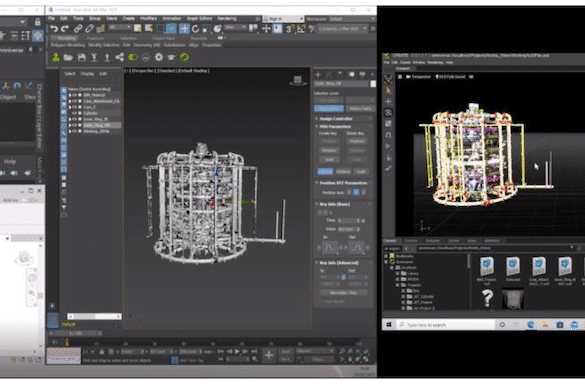Toggle the Auto key button near timeline
Viewport: 585px width, 388px height.
[286, 351]
